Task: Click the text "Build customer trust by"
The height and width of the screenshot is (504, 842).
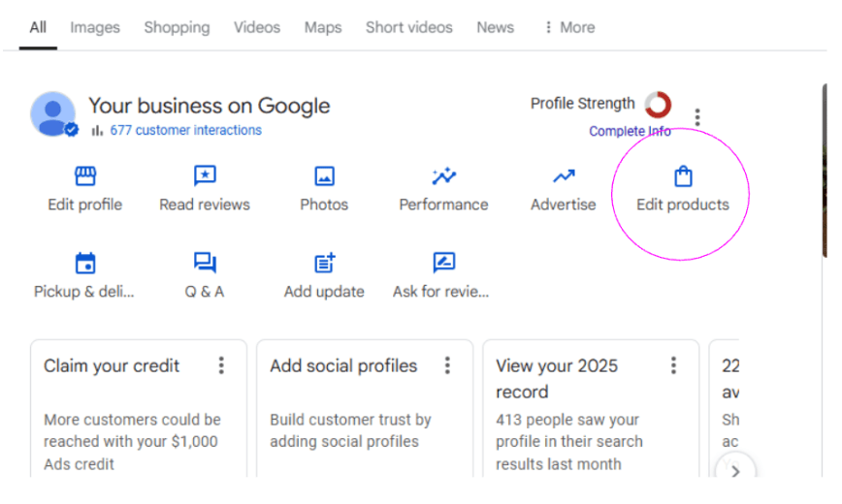Action: click(x=350, y=420)
